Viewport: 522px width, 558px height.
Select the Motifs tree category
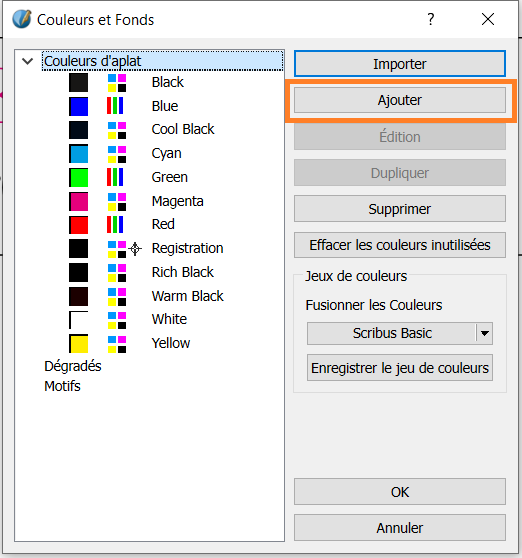coord(62,386)
